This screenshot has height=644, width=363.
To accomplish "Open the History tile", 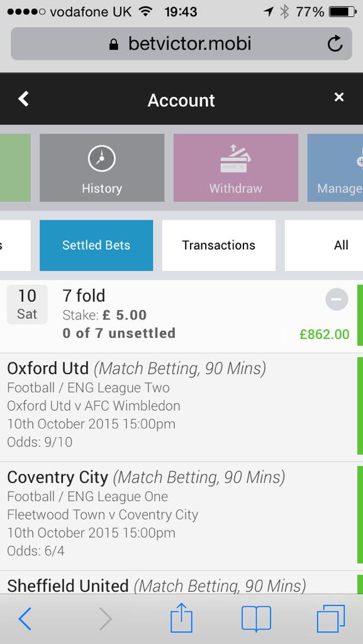I will coord(102,168).
